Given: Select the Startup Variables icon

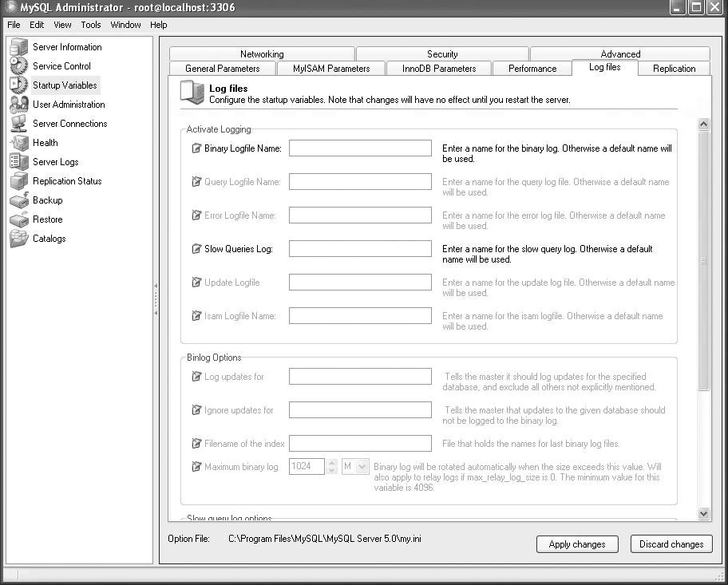Looking at the screenshot, I should 19,85.
